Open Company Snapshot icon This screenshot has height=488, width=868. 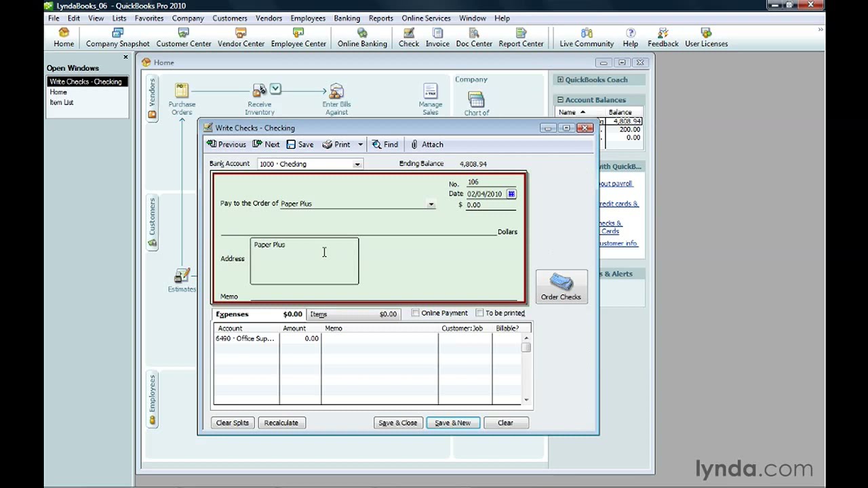point(117,38)
